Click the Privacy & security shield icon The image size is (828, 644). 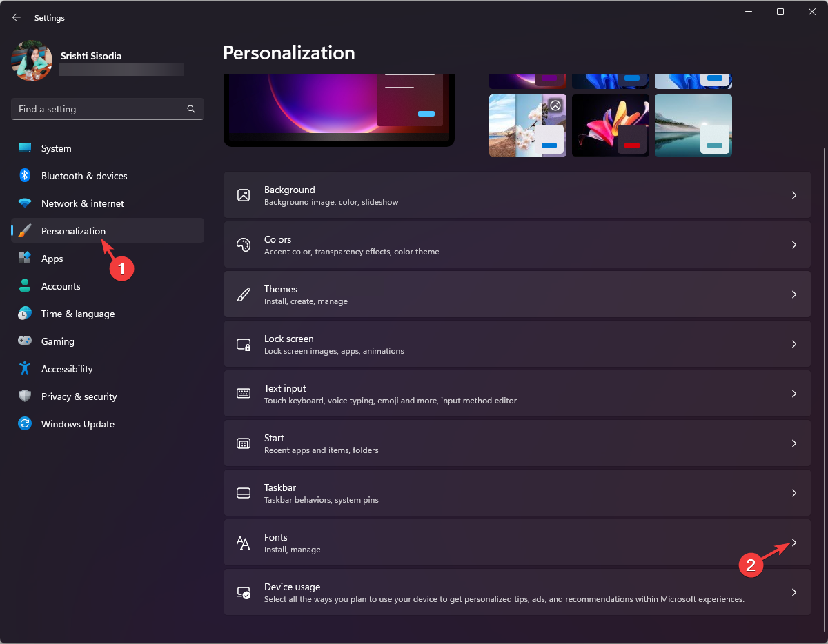coord(25,396)
